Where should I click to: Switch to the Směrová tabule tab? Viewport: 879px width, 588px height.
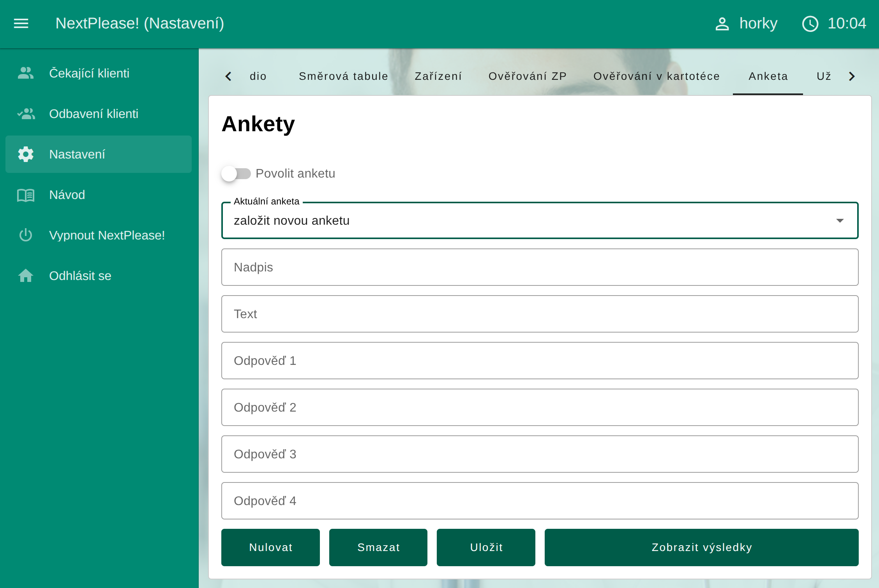(343, 76)
